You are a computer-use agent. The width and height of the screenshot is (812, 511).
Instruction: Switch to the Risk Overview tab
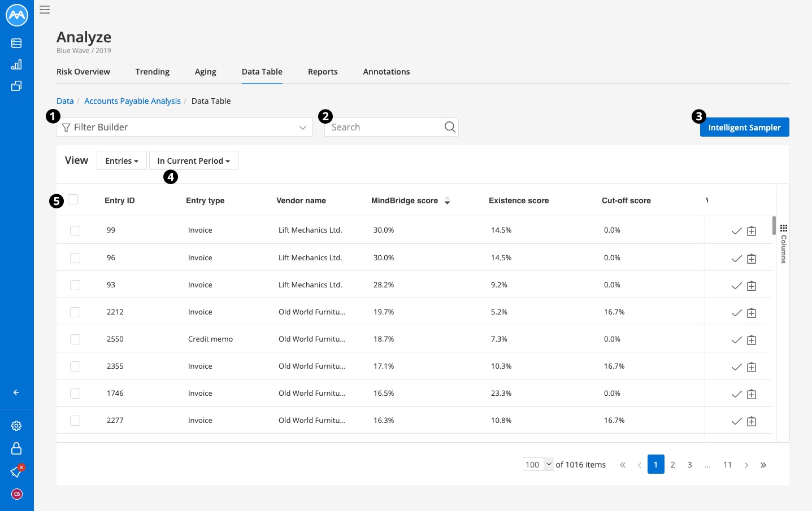click(x=83, y=72)
